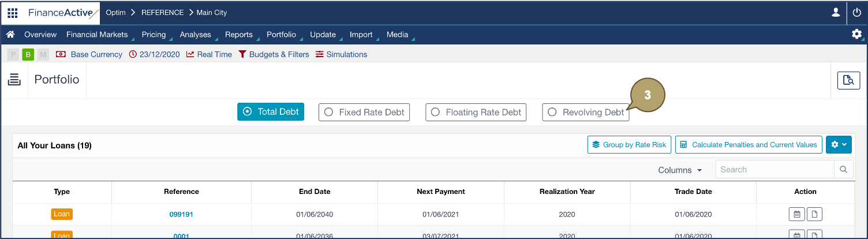The width and height of the screenshot is (868, 239).
Task: Click the power logout icon
Action: point(857,13)
